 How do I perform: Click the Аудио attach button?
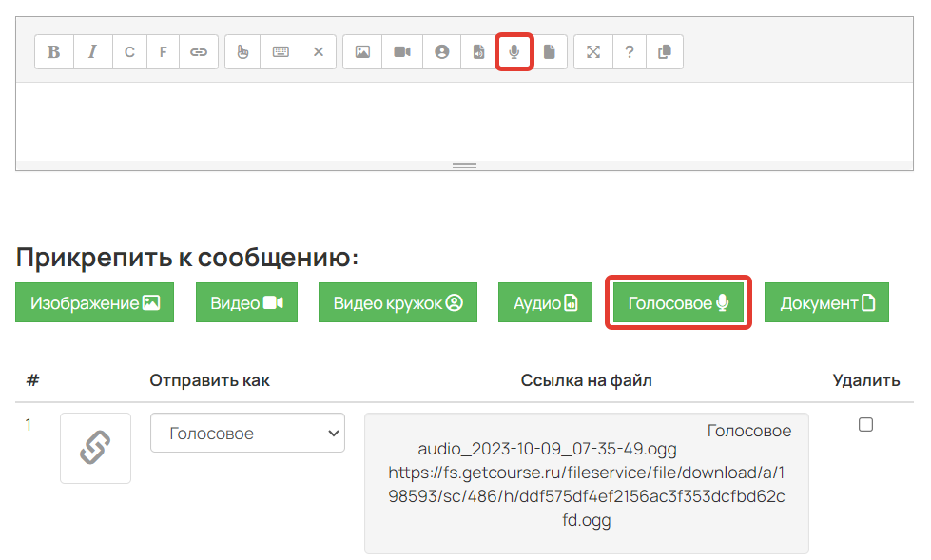click(545, 303)
